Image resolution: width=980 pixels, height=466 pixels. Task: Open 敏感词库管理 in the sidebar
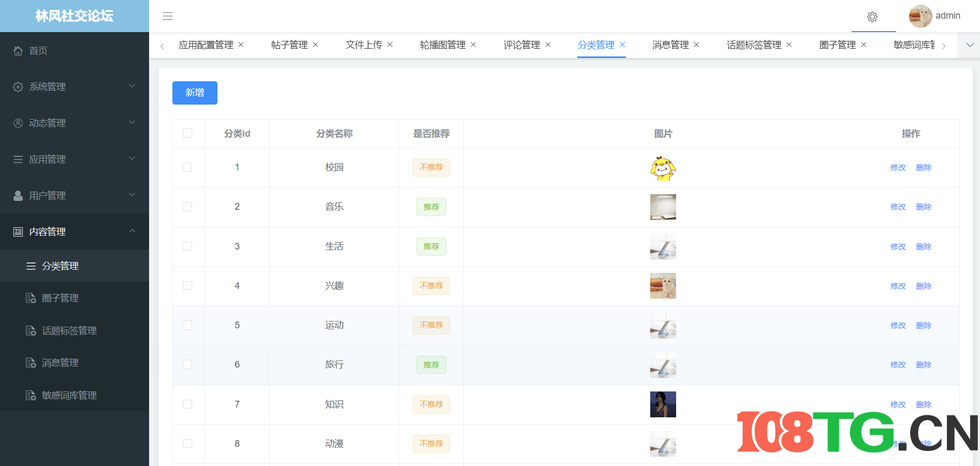[70, 395]
